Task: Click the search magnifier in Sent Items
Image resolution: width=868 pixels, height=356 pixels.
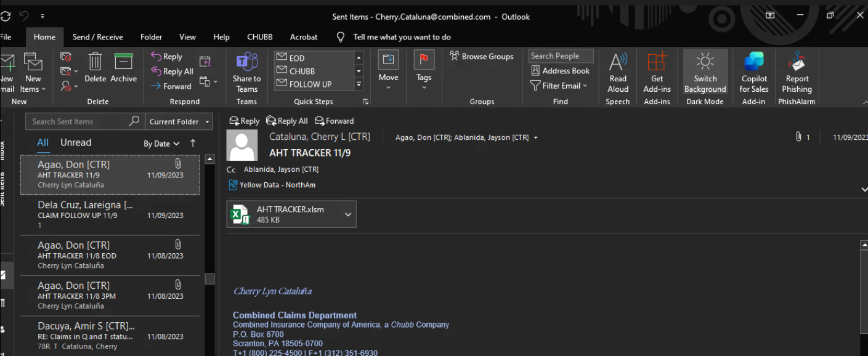Action: pos(134,121)
